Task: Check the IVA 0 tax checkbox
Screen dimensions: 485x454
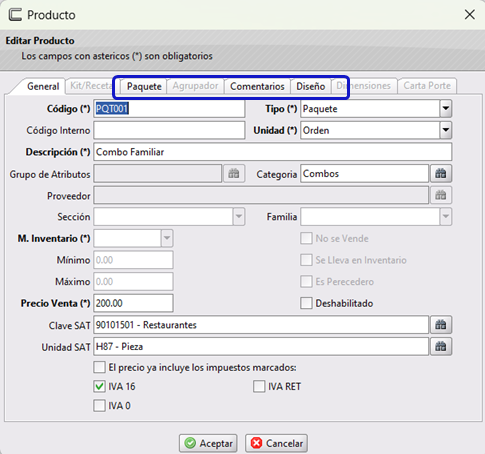Action: [x=99, y=406]
